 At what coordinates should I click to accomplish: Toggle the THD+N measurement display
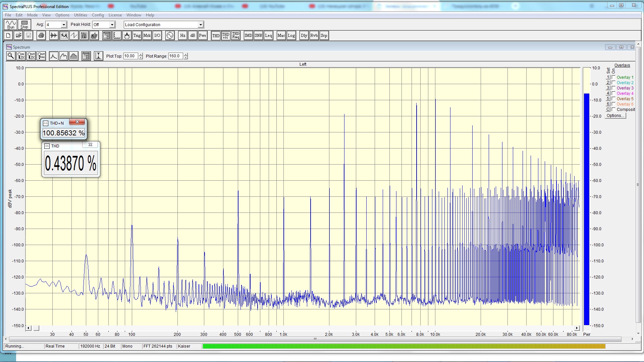click(x=226, y=36)
